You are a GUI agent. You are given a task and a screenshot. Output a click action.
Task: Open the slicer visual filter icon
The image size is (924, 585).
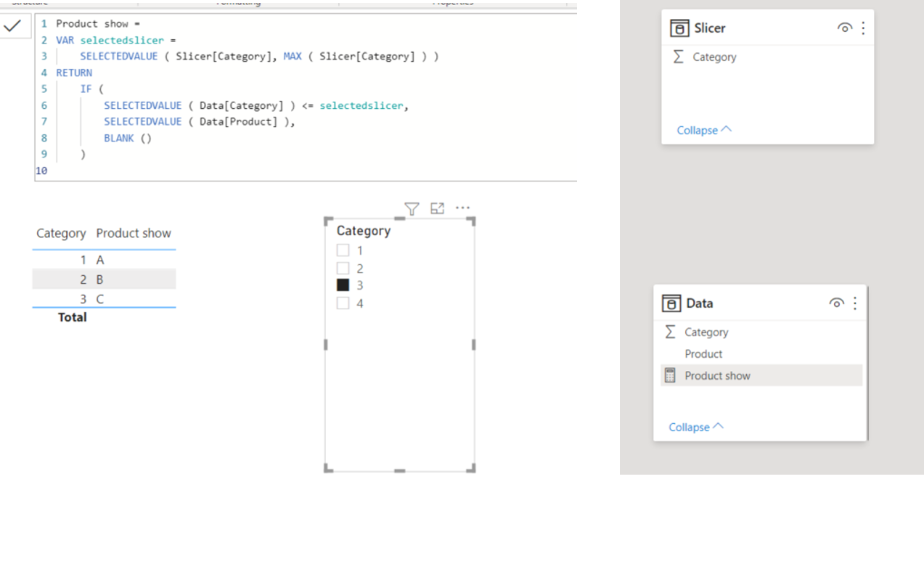click(x=412, y=209)
